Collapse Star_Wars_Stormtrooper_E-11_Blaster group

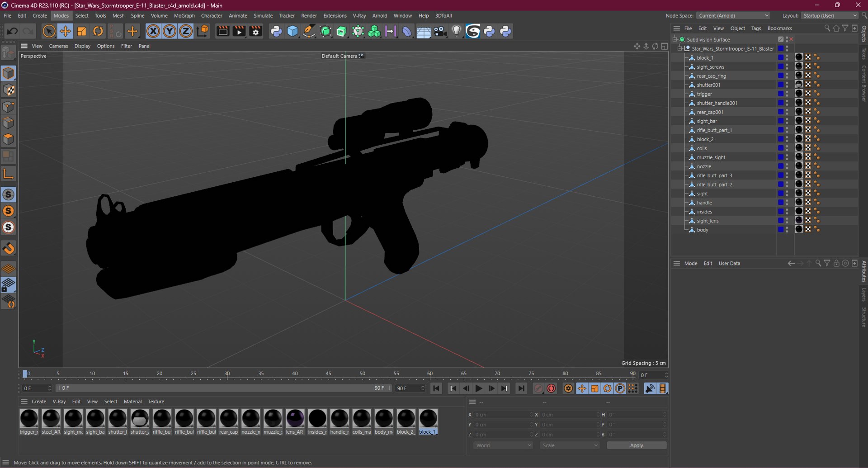coord(680,48)
